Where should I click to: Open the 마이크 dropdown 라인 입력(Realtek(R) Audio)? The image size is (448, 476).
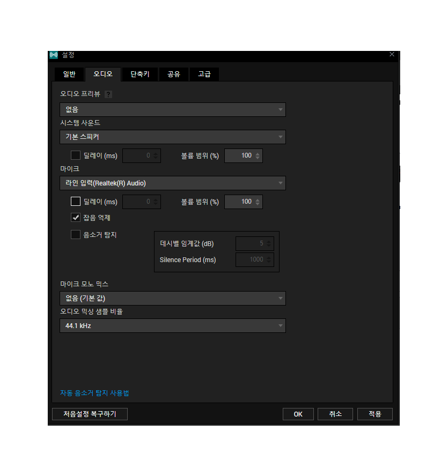173,183
